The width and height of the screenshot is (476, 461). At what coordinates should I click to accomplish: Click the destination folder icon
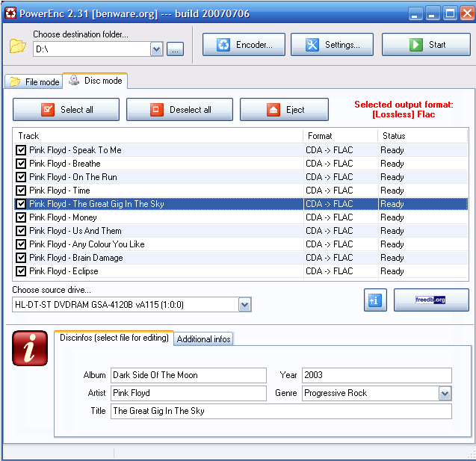pos(17,46)
